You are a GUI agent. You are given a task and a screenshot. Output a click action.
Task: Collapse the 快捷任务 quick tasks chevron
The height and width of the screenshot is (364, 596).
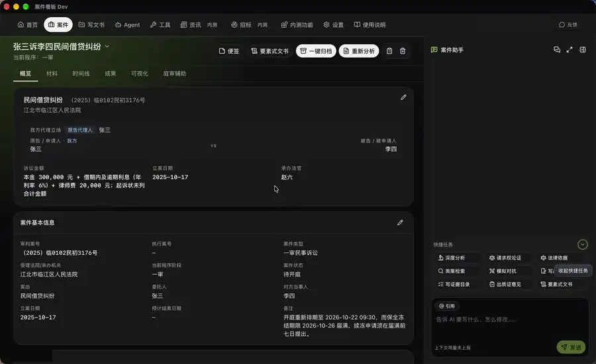click(582, 244)
